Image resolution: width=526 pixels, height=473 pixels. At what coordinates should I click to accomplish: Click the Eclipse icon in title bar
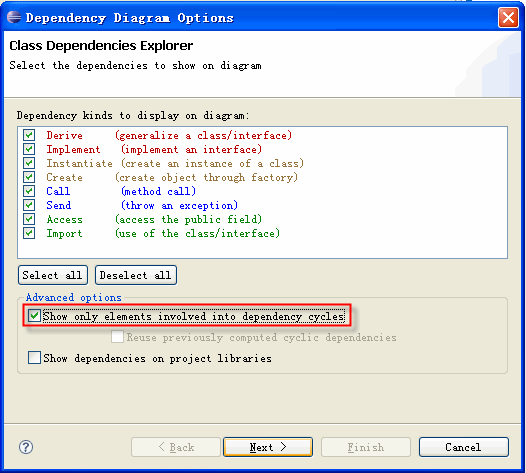point(14,17)
